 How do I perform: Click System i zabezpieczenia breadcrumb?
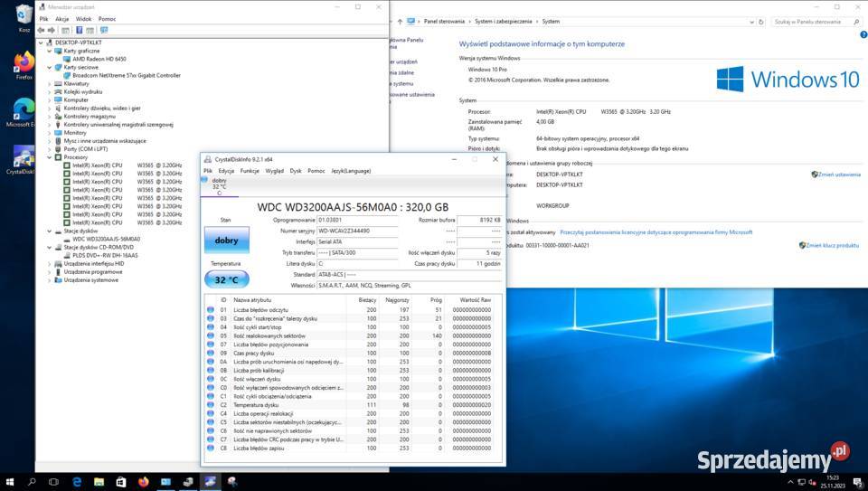(x=503, y=22)
